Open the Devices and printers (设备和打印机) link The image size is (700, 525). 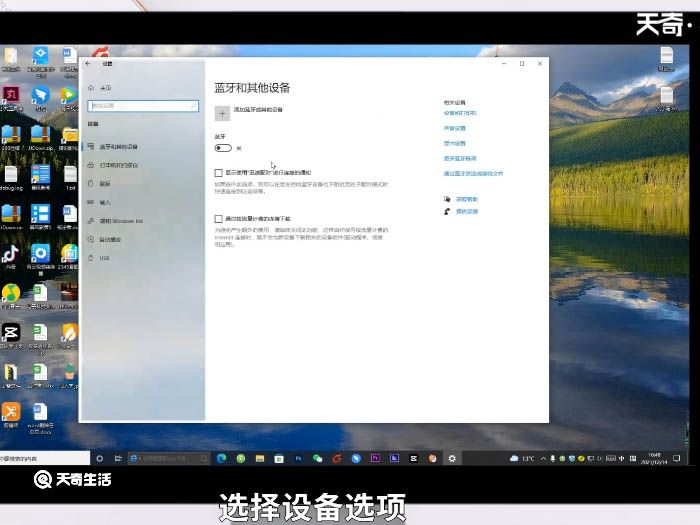coord(460,113)
